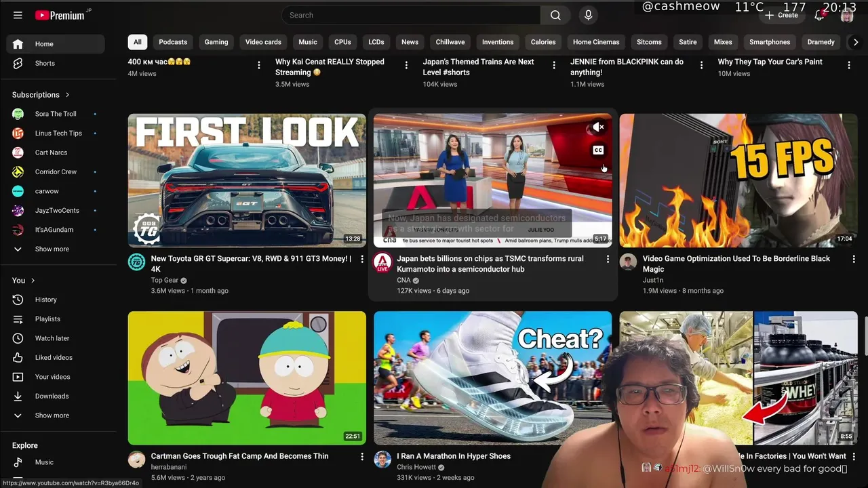Open Shorts in sidebar
Viewport: 868px width, 488px height.
point(56,63)
